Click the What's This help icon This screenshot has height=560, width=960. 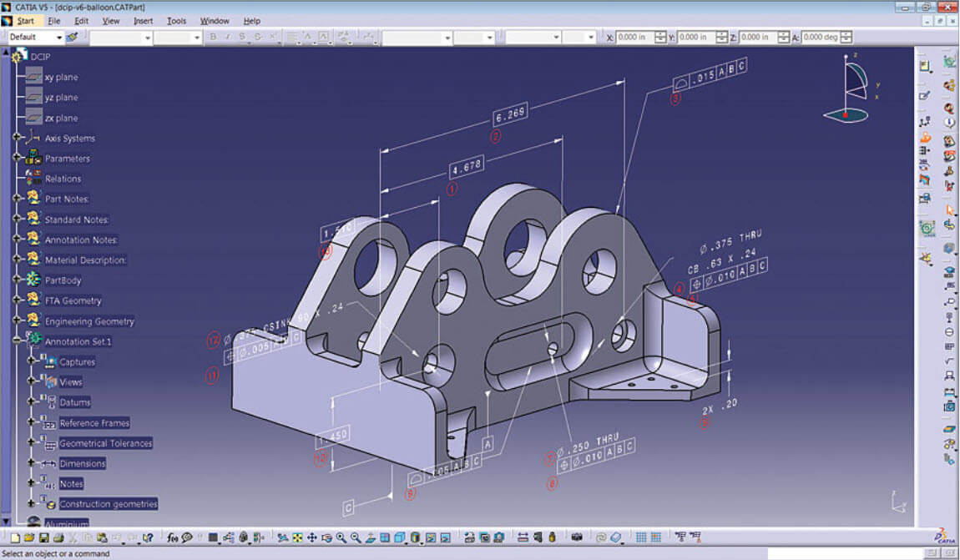coord(148,537)
